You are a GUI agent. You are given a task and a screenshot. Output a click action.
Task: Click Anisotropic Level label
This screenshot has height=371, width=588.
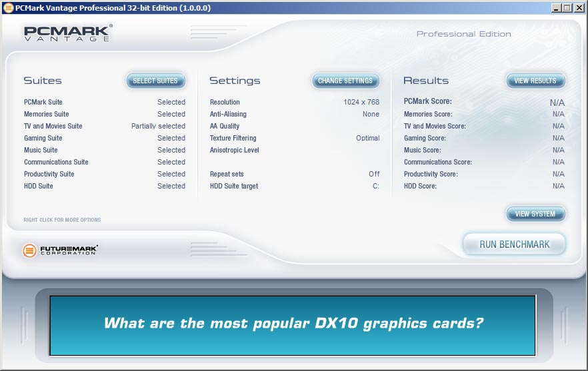coord(235,150)
